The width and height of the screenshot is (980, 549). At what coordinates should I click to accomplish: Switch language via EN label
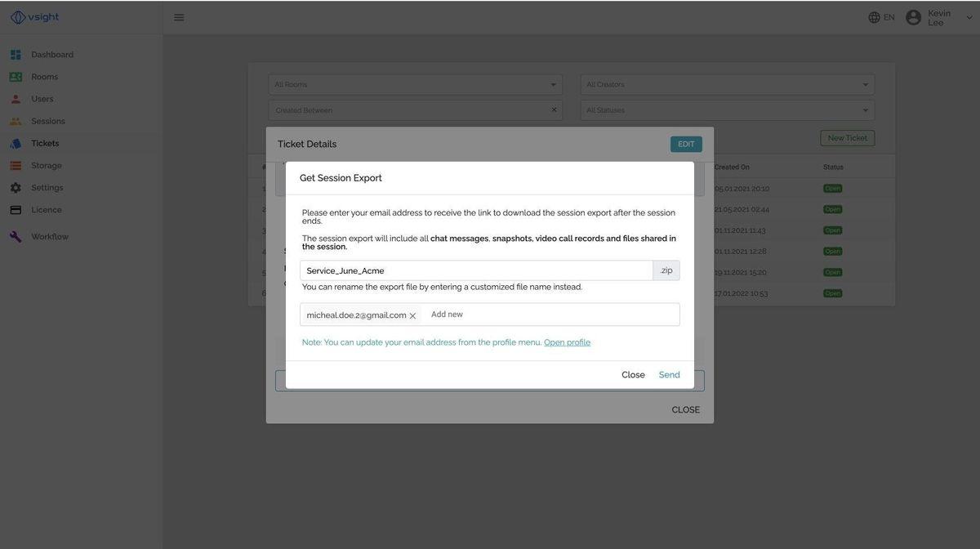889,17
